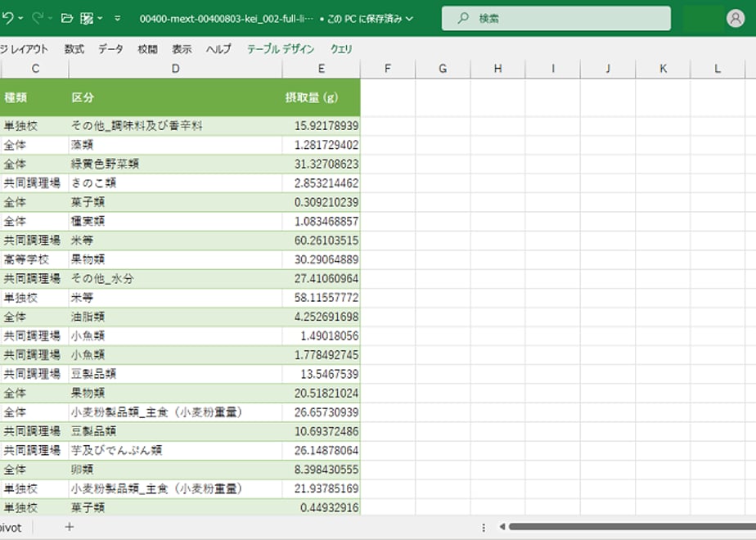Click the 区分 table header cell
756x540 pixels.
click(175, 97)
